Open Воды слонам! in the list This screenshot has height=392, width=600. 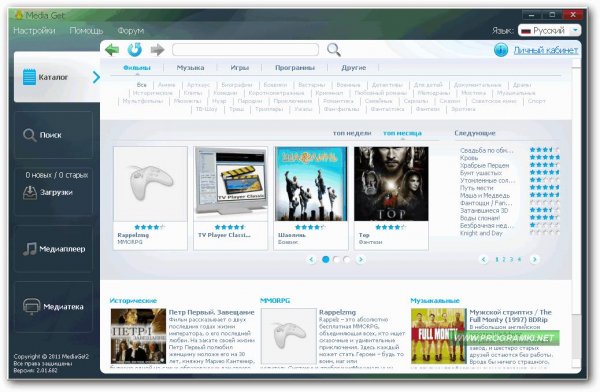click(x=480, y=217)
